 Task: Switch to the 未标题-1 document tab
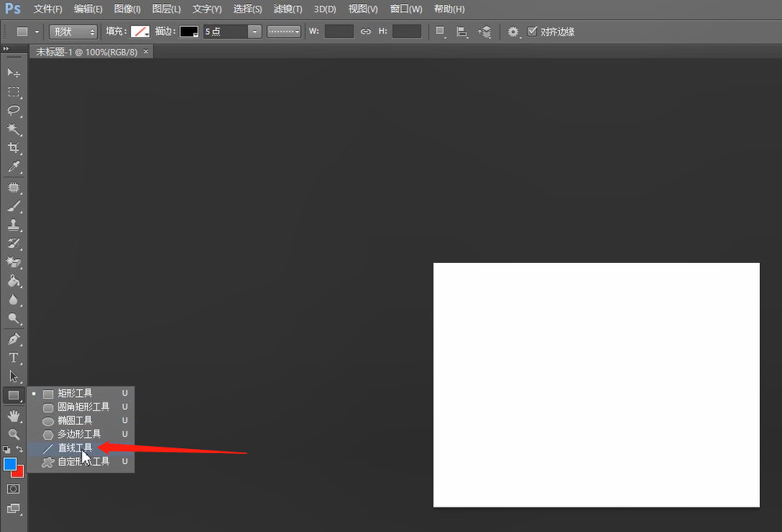pyautogui.click(x=87, y=51)
